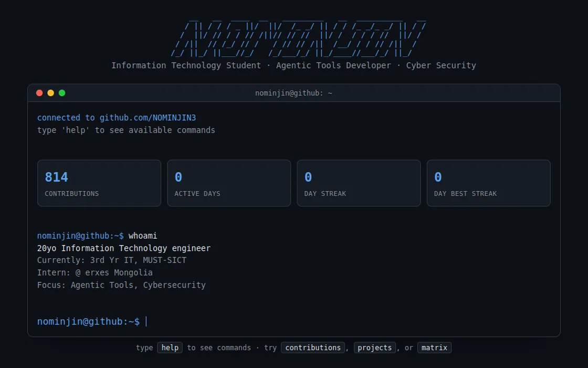Click 'Intern: @ erxes Mongolia' line
This screenshot has height=368, width=588.
tap(95, 273)
